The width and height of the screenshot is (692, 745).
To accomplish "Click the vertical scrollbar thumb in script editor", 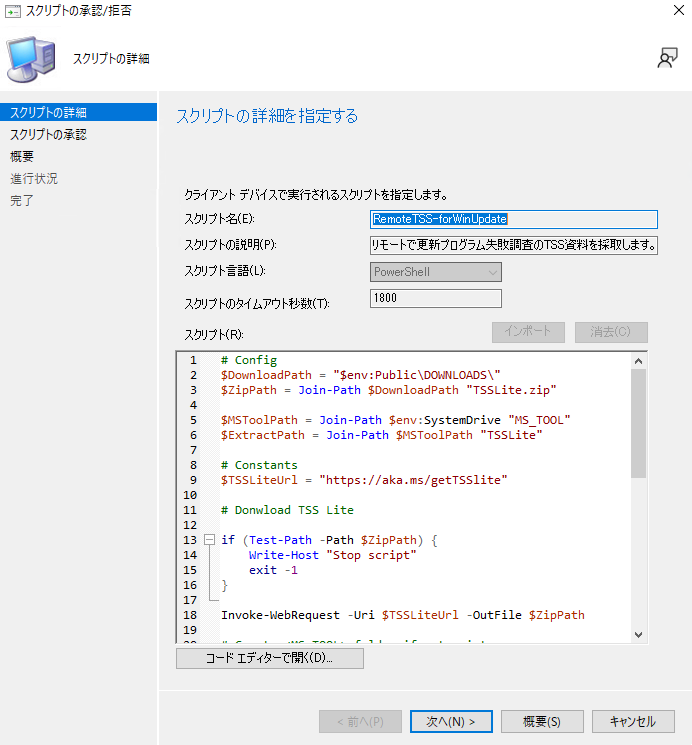I will (x=639, y=420).
